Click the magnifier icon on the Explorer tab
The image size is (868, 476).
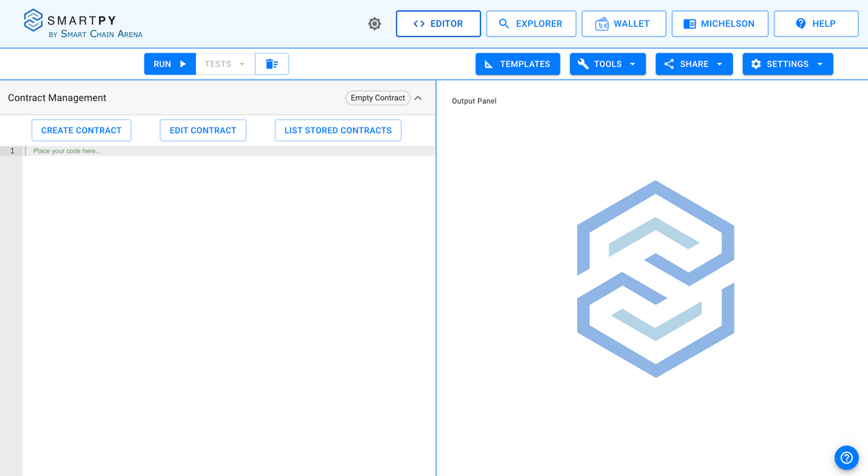click(x=504, y=24)
